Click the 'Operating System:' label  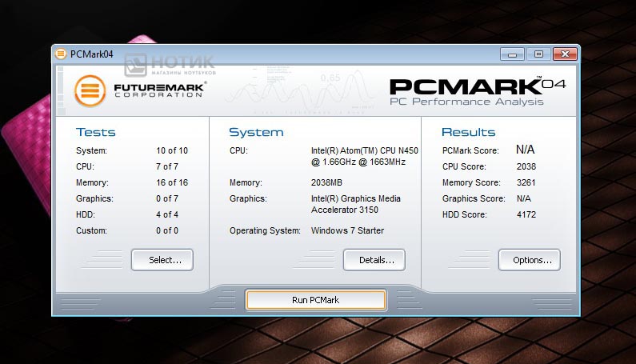(265, 230)
